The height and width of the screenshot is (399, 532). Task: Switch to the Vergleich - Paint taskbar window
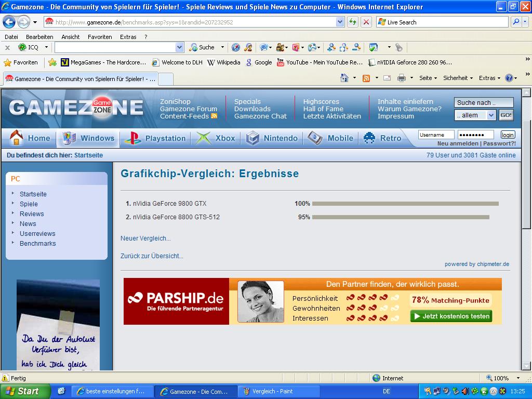coord(278,392)
